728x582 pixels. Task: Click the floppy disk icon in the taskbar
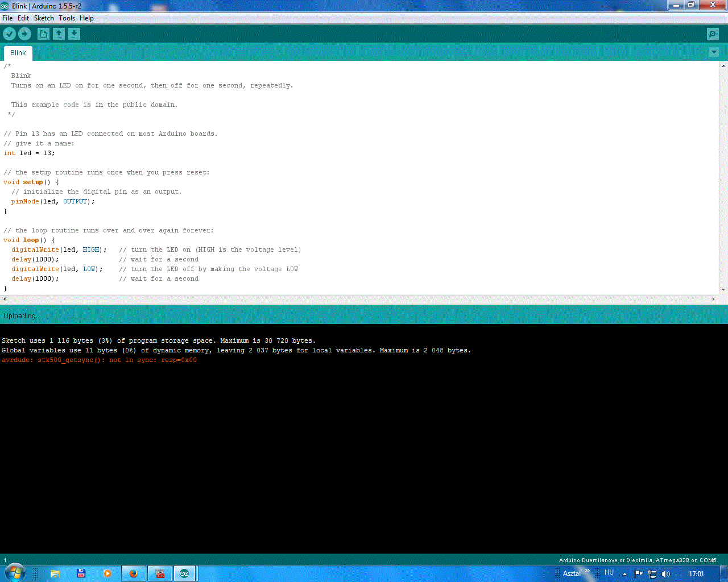81,573
